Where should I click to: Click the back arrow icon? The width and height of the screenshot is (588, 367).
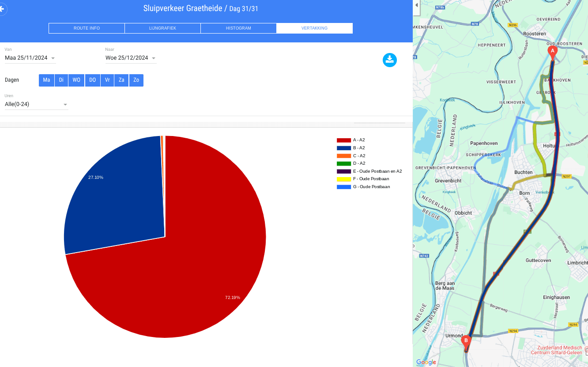[x=2, y=9]
